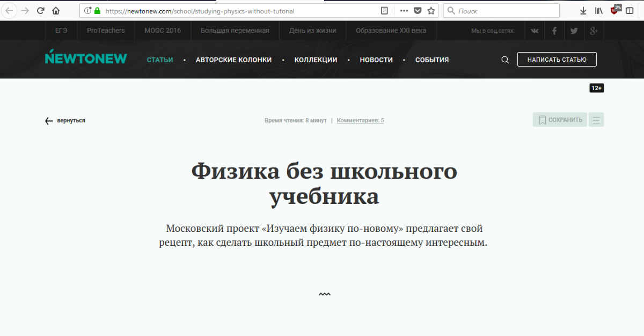Focus the browser Поиск search field
This screenshot has width=644, height=336.
(x=504, y=11)
